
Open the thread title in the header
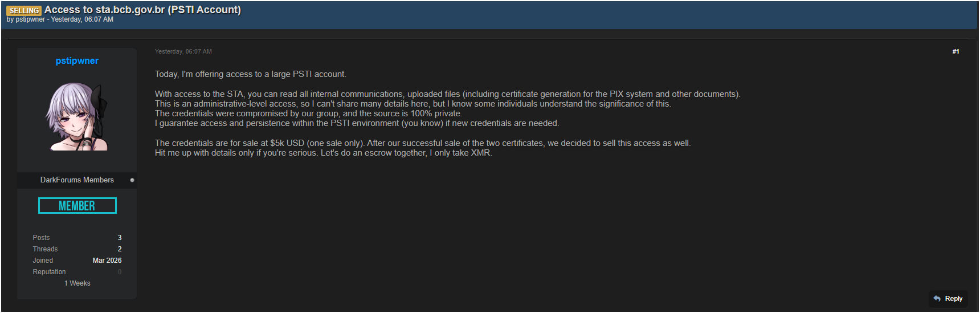point(142,10)
